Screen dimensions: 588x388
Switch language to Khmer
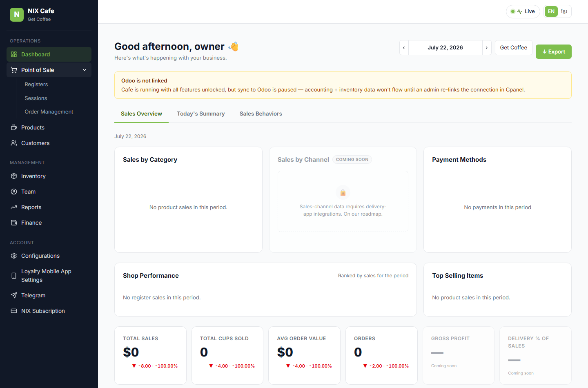(564, 11)
